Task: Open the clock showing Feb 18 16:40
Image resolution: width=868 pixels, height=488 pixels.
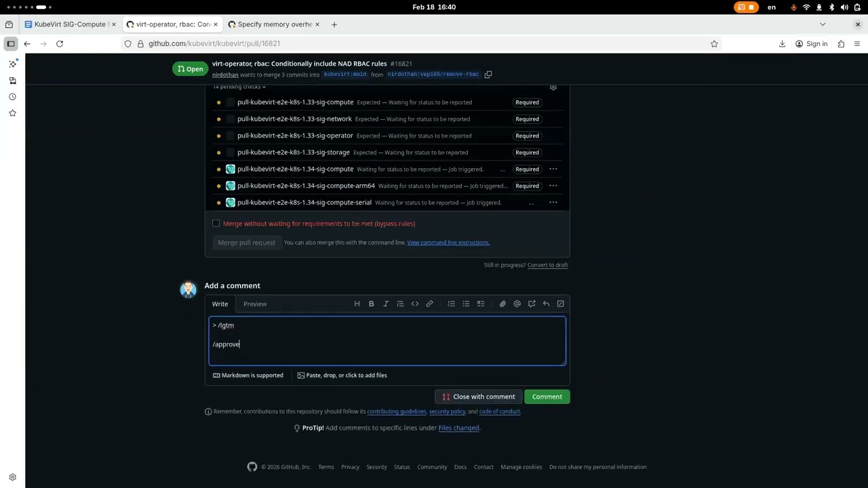Action: tap(434, 7)
